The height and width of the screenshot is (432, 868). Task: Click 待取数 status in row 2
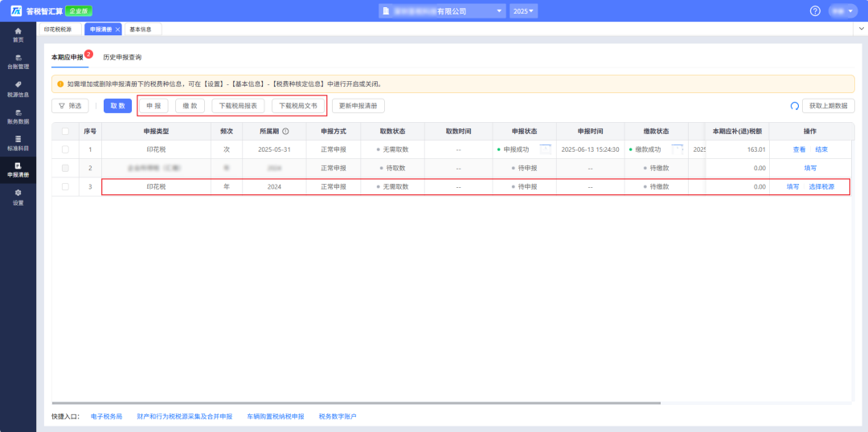tap(392, 168)
